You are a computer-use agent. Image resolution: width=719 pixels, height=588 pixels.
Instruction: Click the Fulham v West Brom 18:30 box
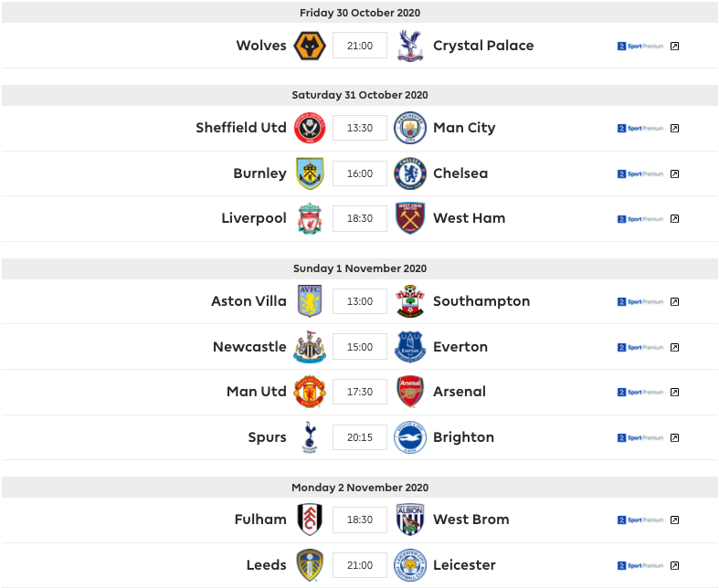[360, 520]
